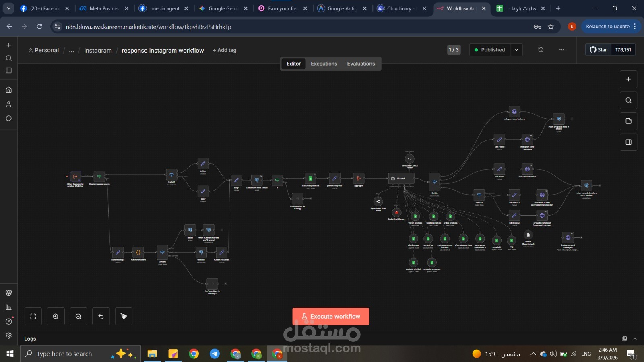Toggle the focus side panel
The width and height of the screenshot is (644, 362).
pyautogui.click(x=628, y=142)
